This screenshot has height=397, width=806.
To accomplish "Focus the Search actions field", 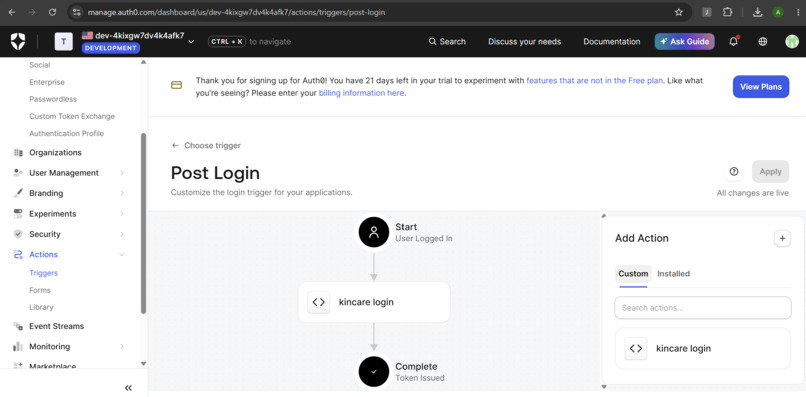I will coord(703,308).
